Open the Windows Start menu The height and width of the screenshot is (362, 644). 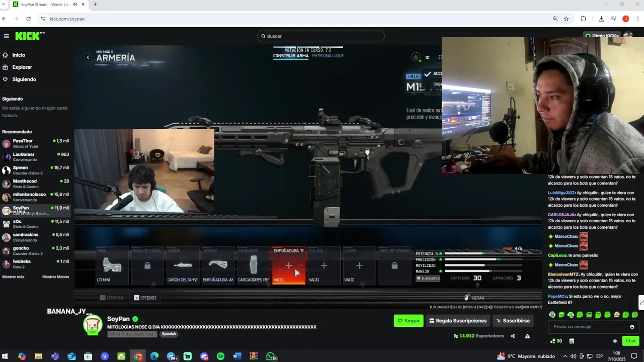5,356
